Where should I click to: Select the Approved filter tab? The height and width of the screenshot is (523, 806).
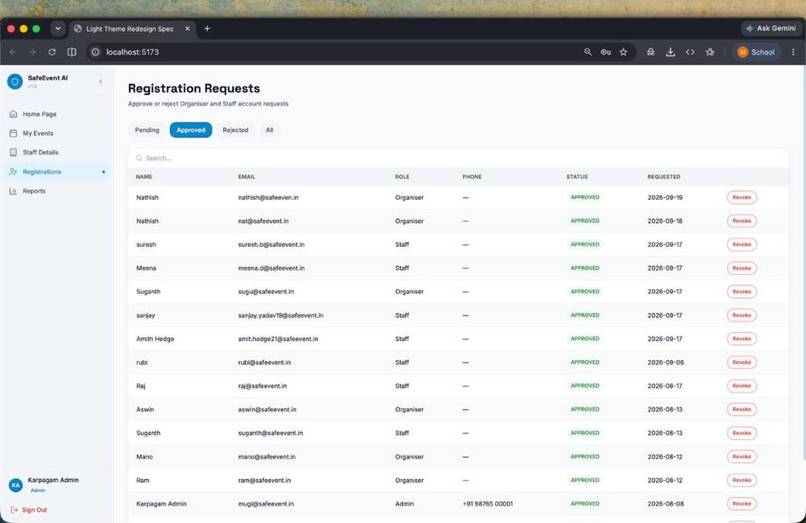click(191, 130)
